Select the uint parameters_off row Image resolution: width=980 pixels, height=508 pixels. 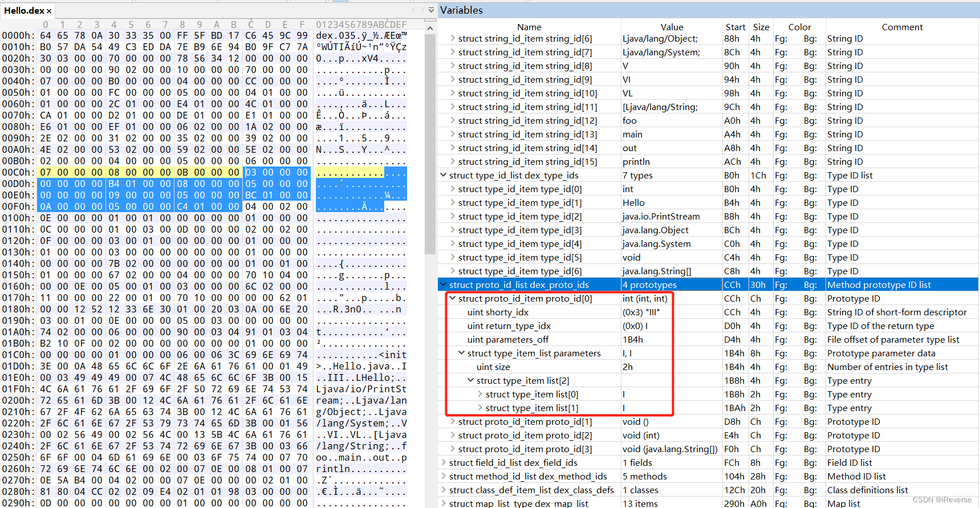click(x=709, y=339)
